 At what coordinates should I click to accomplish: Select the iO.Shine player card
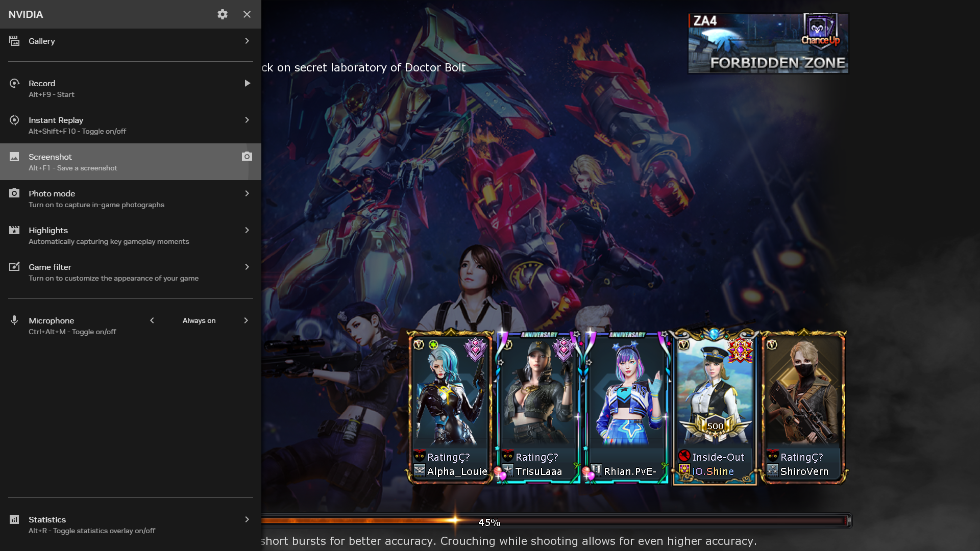tap(715, 407)
